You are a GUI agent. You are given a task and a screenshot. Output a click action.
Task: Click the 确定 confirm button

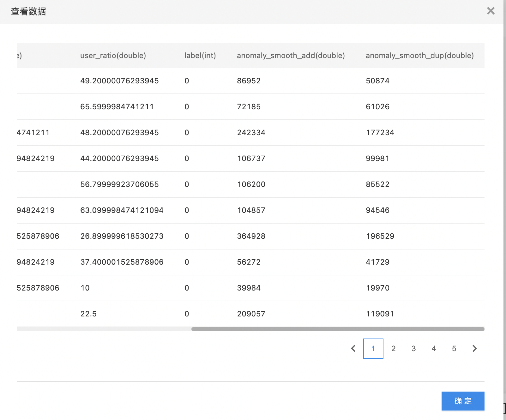(463, 401)
